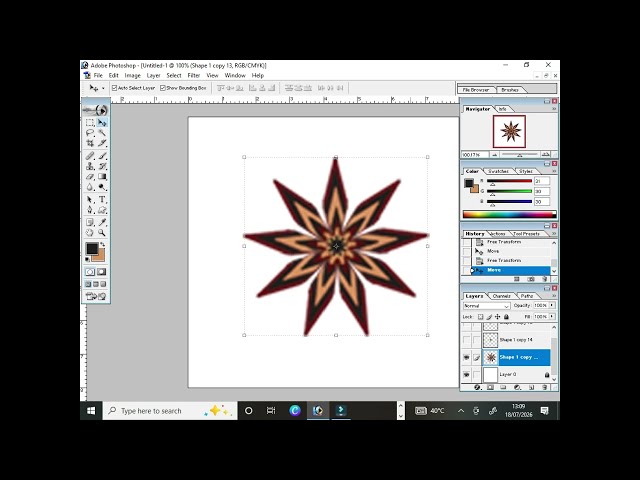Open the File Browser tab
This screenshot has width=640, height=480.
(476, 90)
